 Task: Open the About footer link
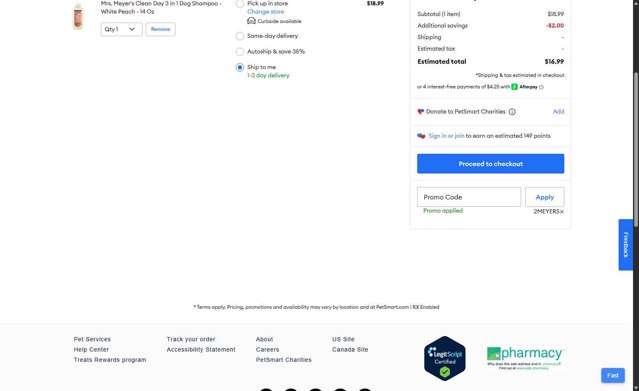coord(264,339)
